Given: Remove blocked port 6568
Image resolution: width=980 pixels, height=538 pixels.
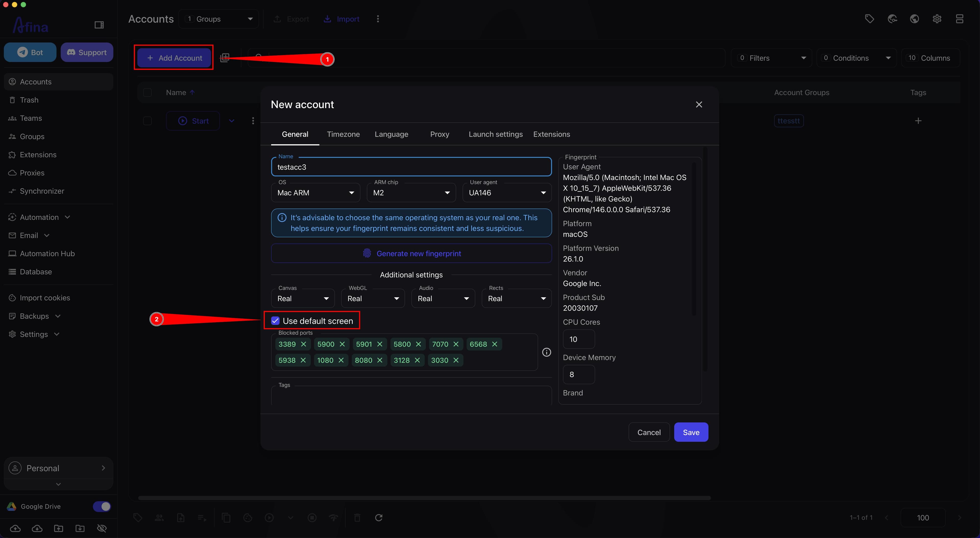Looking at the screenshot, I should click(x=495, y=344).
